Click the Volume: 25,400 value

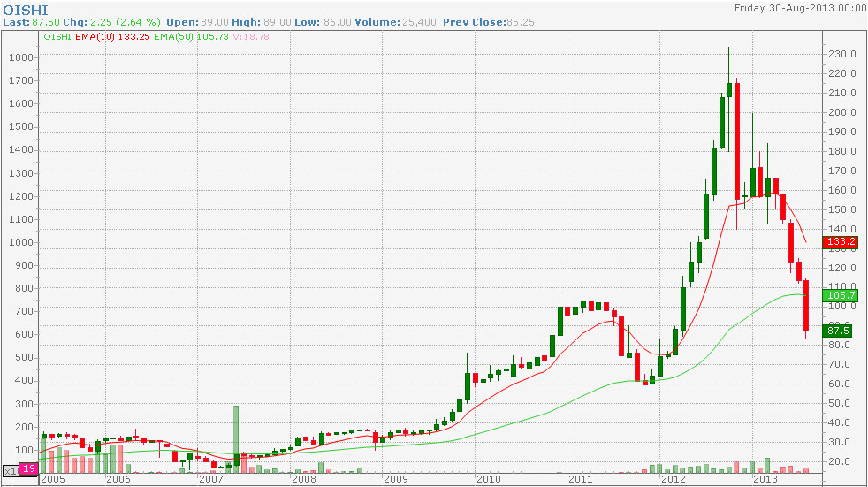tap(395, 22)
